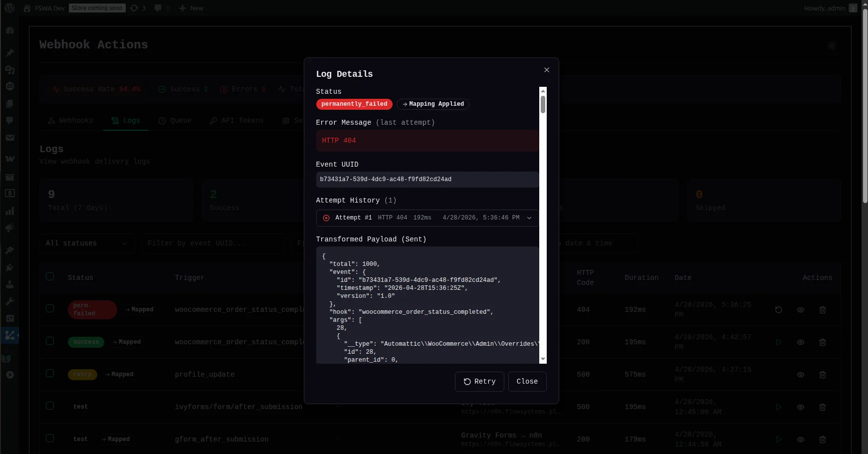Screen dimensions: 868x454
Task: Open the comments icon in the admin bar
Action: [162, 8]
